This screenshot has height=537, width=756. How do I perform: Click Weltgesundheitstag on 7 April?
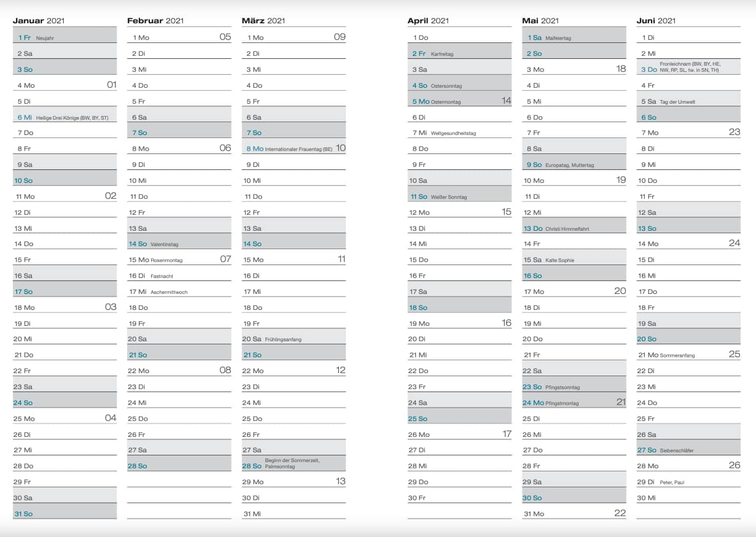(453, 133)
